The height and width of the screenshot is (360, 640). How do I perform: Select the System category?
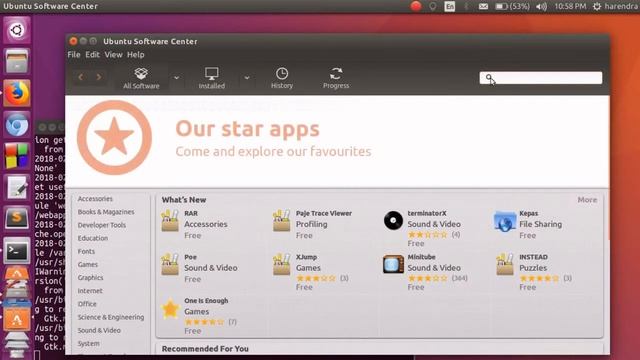coord(89,343)
